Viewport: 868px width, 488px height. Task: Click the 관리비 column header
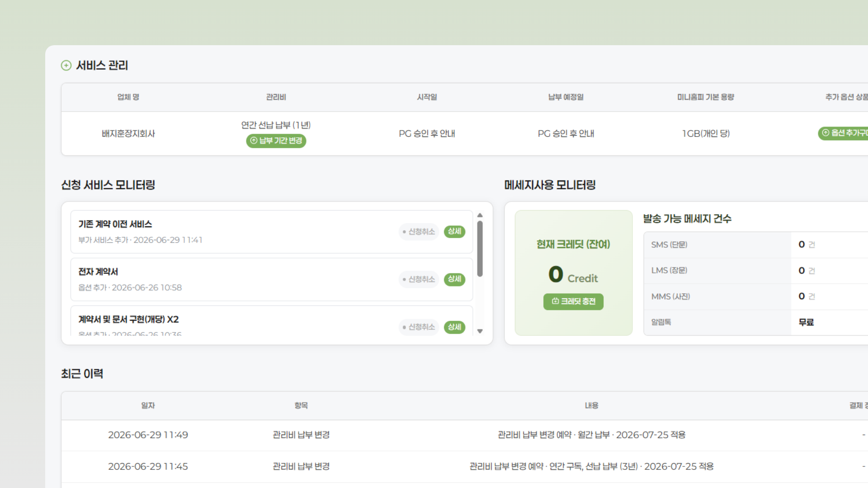276,97
